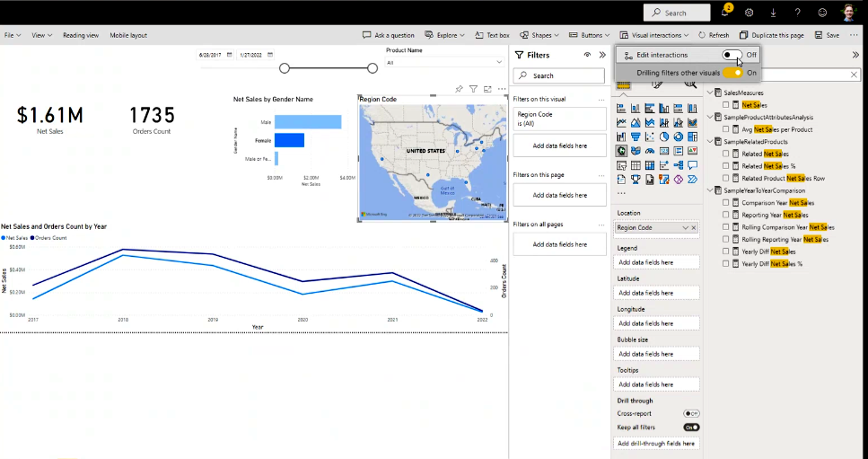Viewport: 868px width, 459px height.
Task: Open notifications bell with badge
Action: tap(725, 12)
